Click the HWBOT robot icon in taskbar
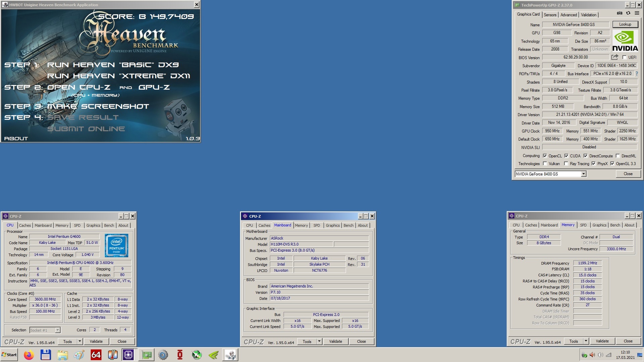Screen dimensions: 644x362 pos(230,355)
